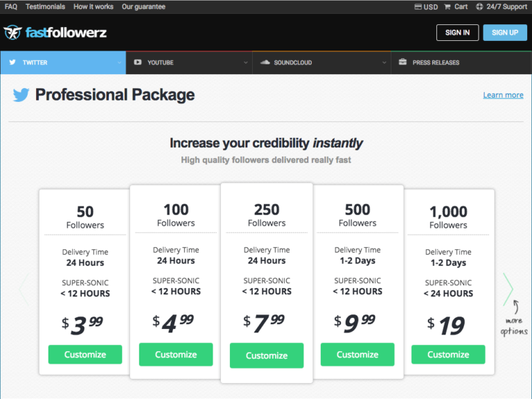Open the YouTube services tab

tap(189, 62)
